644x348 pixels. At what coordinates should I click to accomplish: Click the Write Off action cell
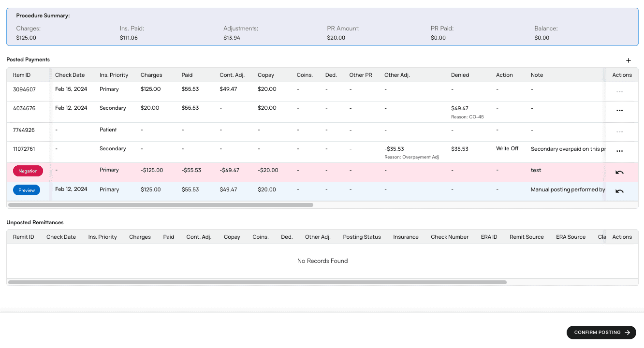507,148
